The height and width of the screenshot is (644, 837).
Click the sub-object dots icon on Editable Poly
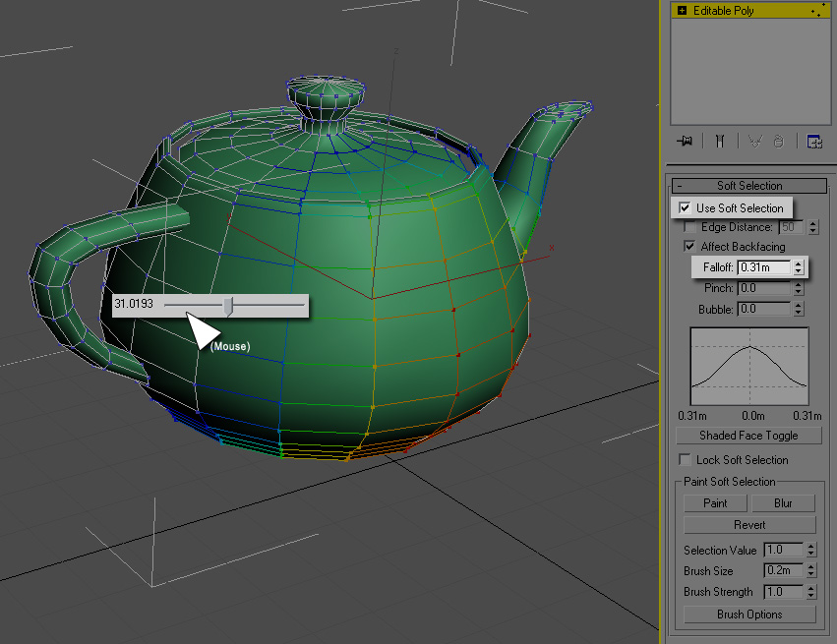click(815, 11)
